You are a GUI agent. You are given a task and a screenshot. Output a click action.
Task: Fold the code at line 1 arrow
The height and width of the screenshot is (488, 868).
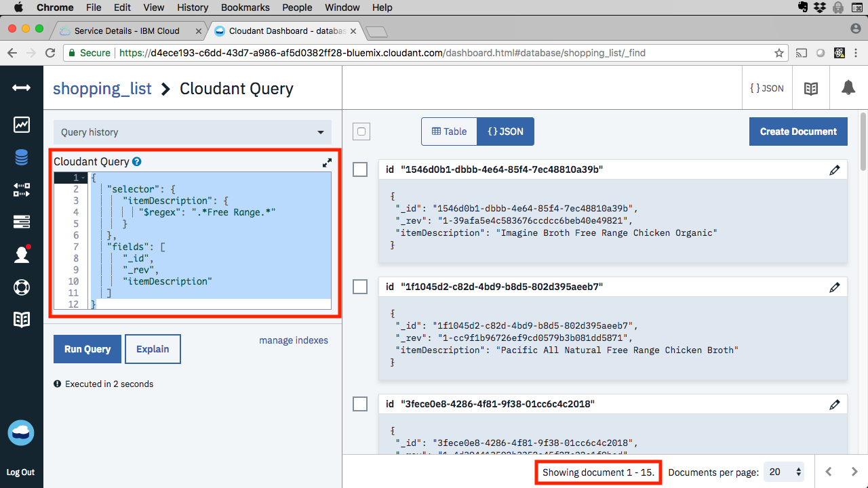point(83,178)
